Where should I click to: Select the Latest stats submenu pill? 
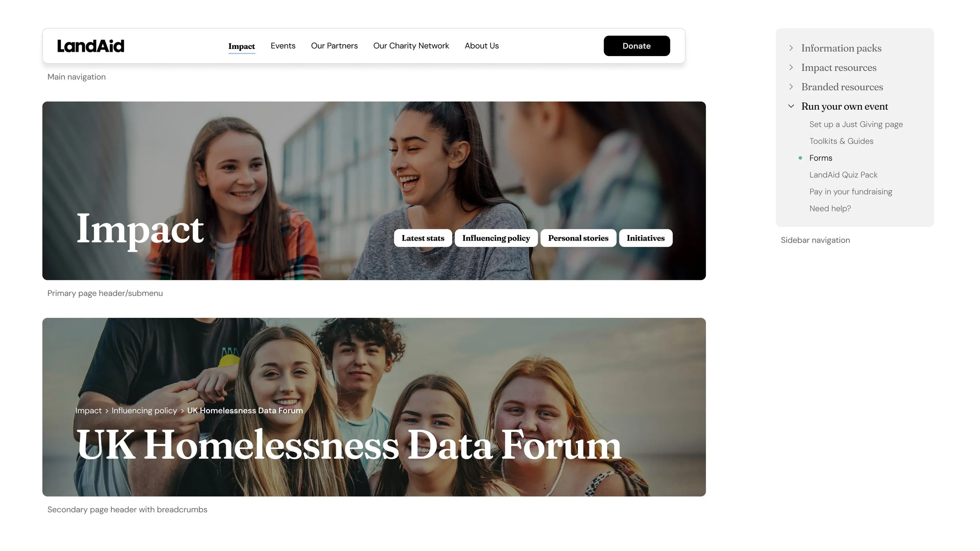[423, 238]
